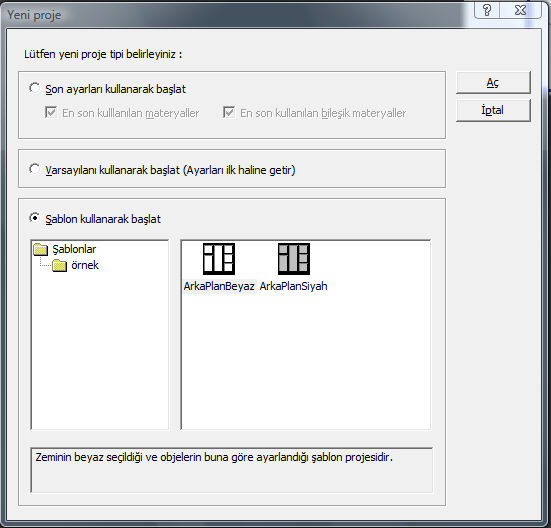Screen dimensions: 551x528
Task: Click empty area in template list pane
Action: click(306, 362)
